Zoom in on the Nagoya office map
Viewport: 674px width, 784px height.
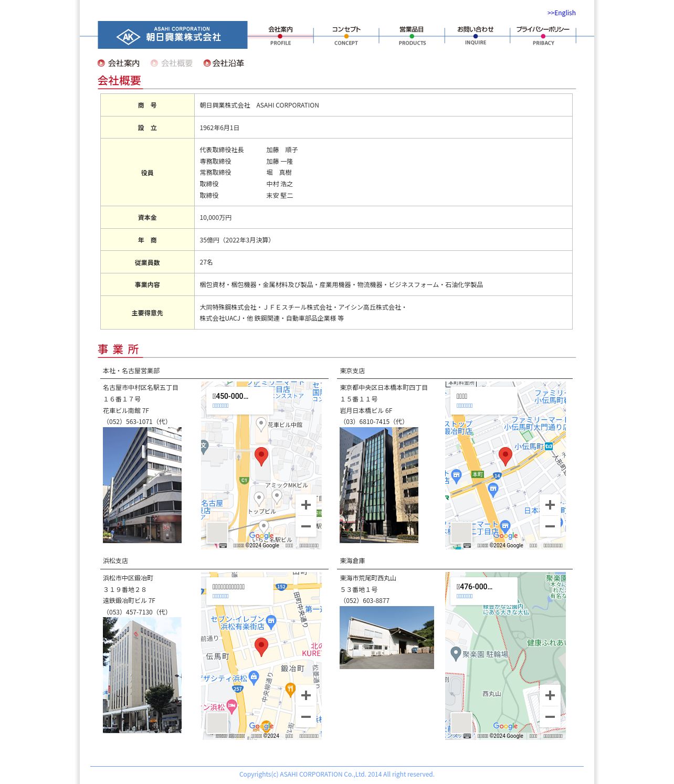[x=306, y=505]
